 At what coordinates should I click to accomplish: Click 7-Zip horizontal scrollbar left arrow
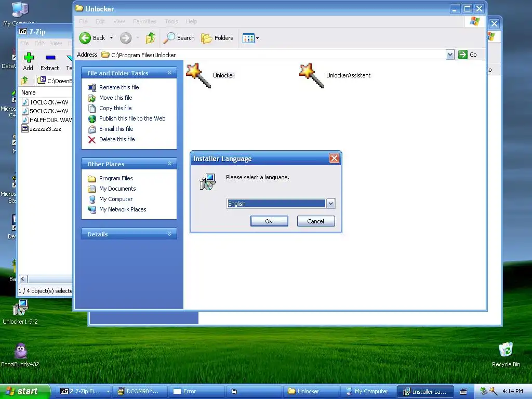23,279
